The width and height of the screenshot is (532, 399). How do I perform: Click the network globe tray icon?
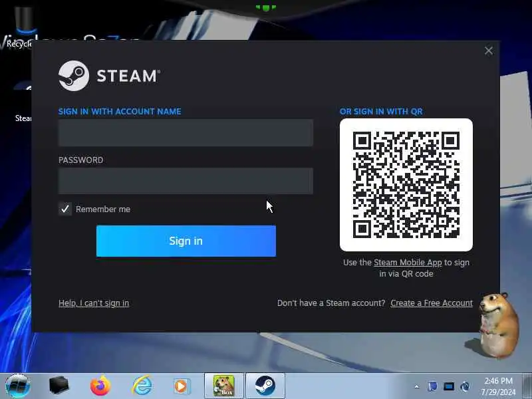pyautogui.click(x=465, y=386)
